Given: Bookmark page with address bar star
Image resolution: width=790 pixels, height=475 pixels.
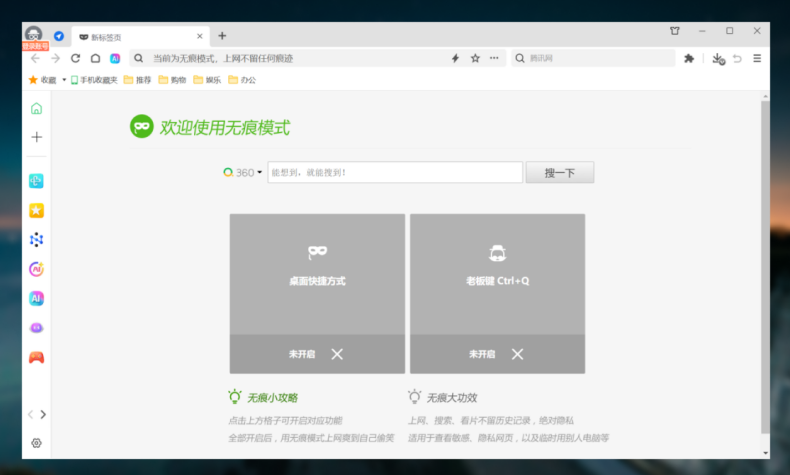Looking at the screenshot, I should click(475, 59).
